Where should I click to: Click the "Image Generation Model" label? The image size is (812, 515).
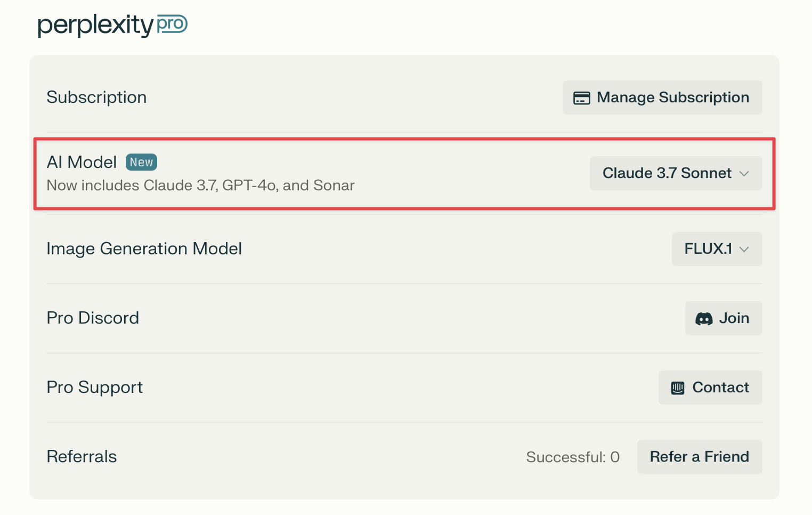144,248
